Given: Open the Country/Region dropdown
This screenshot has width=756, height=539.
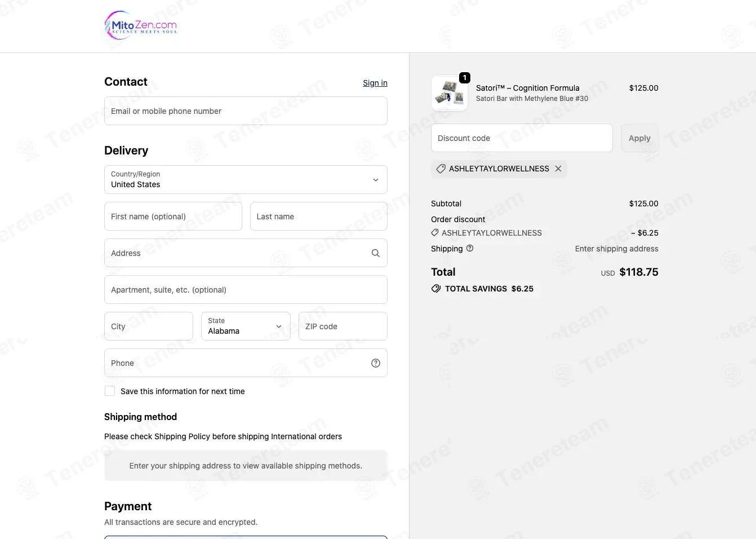Looking at the screenshot, I should pyautogui.click(x=246, y=179).
